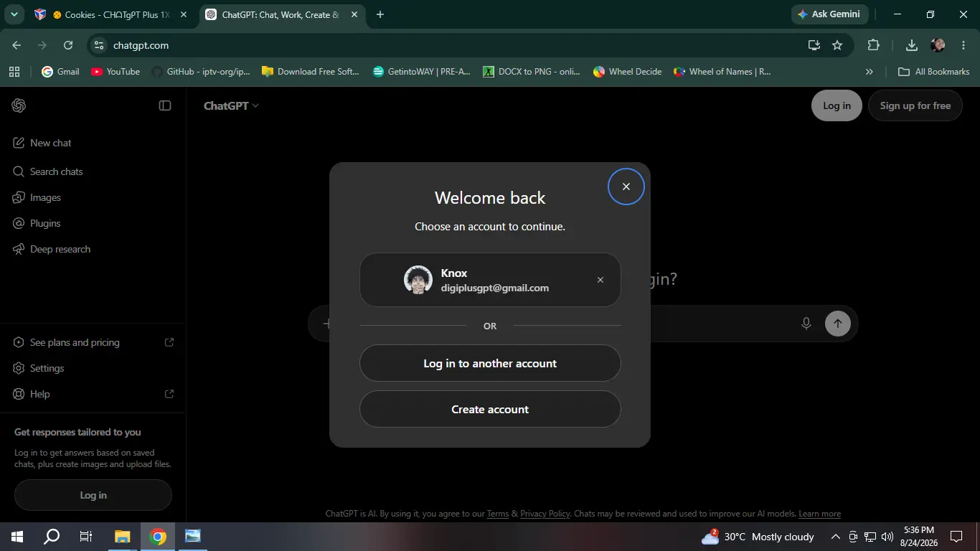Viewport: 980px width, 551px height.
Task: Open the DOCX to PNG bookmark
Action: (532, 72)
